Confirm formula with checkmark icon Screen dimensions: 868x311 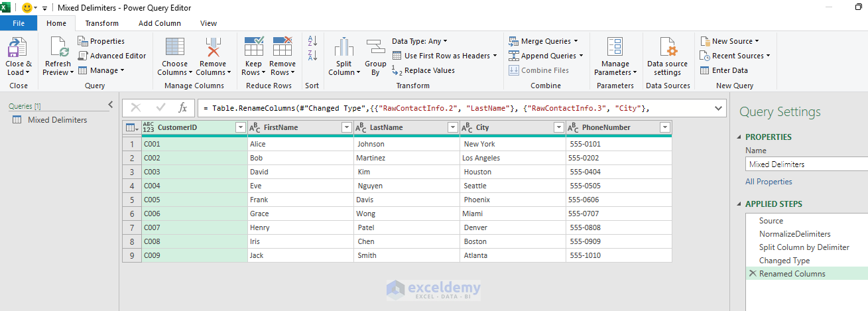(x=160, y=107)
